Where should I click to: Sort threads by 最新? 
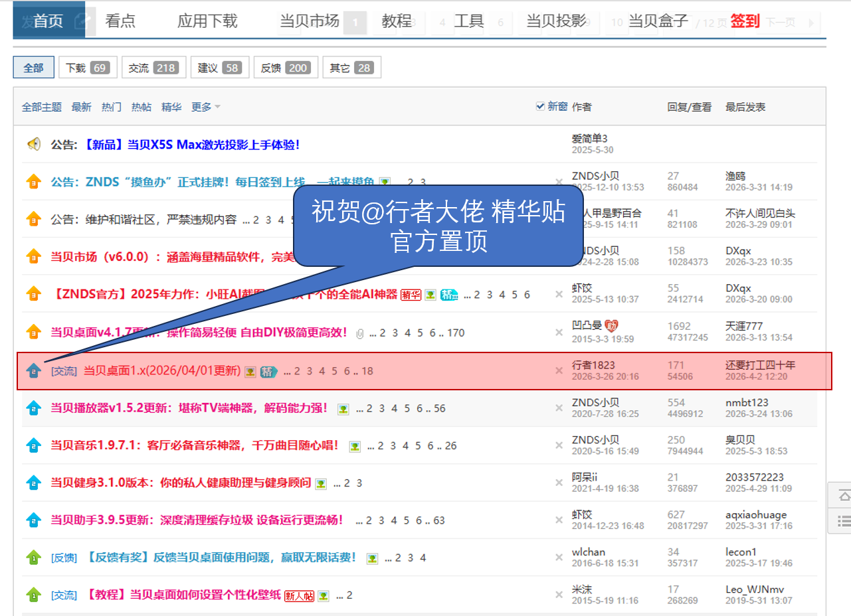click(x=82, y=107)
